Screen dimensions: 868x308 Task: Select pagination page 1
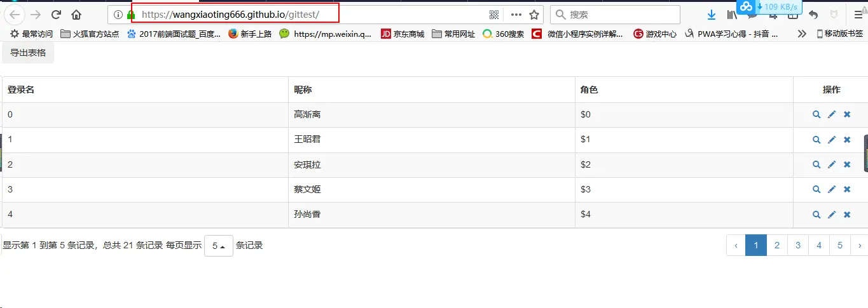coord(756,245)
